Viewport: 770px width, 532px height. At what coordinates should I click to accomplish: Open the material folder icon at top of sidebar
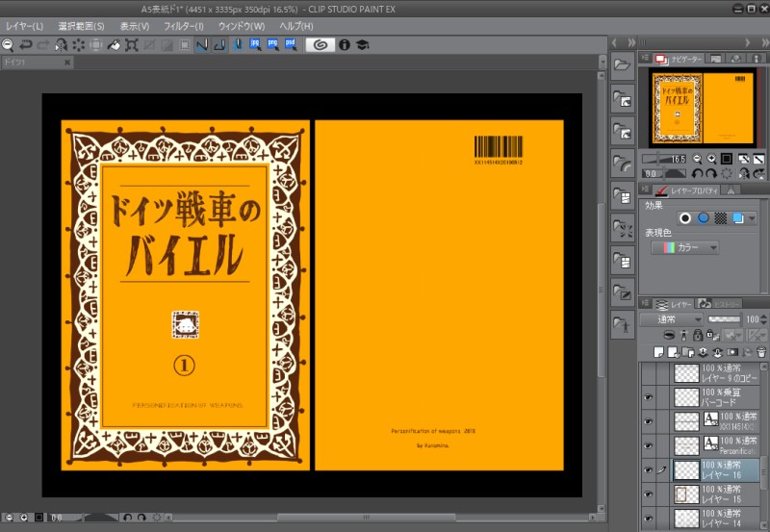(x=622, y=64)
